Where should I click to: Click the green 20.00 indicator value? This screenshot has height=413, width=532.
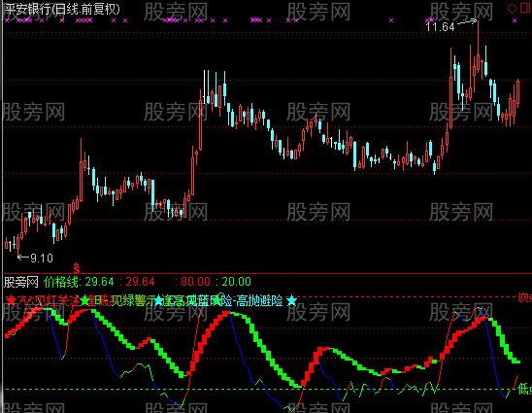[x=237, y=282]
